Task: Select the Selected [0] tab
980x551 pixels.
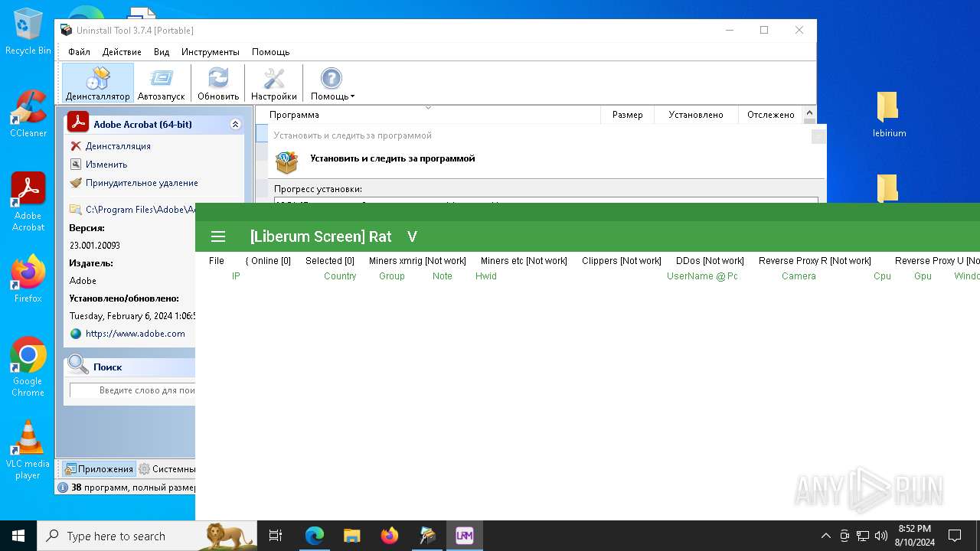Action: point(330,261)
